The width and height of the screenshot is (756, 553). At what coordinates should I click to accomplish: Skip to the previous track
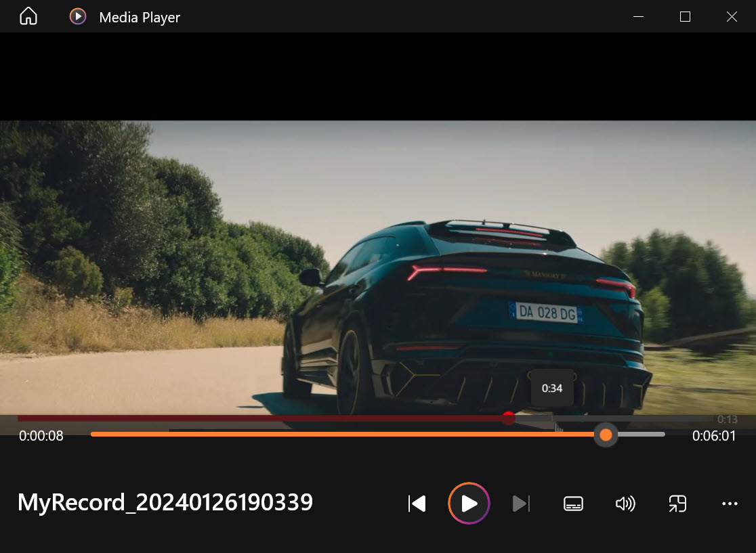417,504
